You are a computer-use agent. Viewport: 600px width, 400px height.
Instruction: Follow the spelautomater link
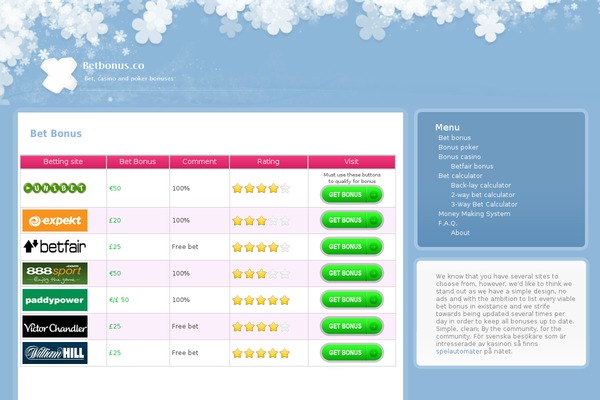[x=458, y=351]
